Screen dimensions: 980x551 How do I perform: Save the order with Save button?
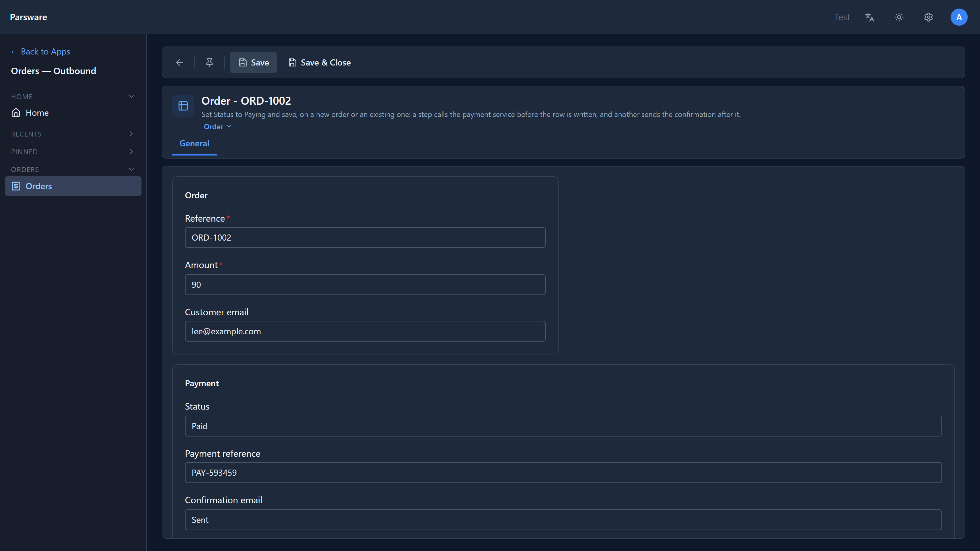253,62
